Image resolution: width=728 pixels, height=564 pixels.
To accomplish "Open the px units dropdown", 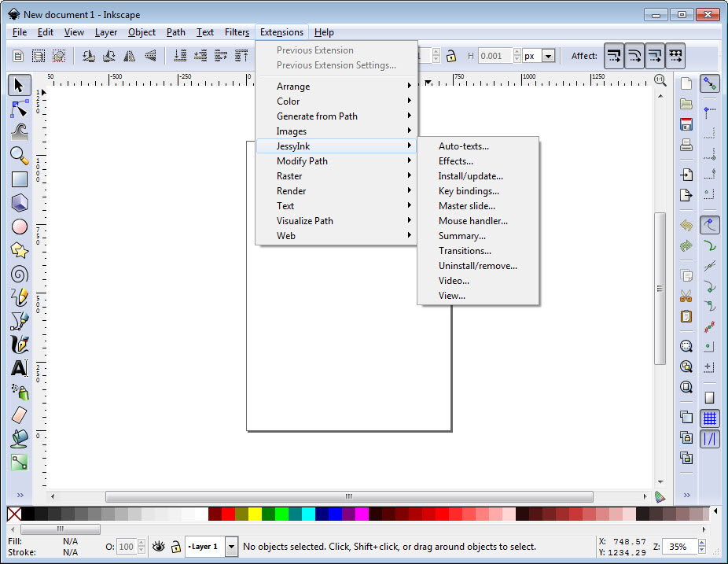I will point(548,56).
